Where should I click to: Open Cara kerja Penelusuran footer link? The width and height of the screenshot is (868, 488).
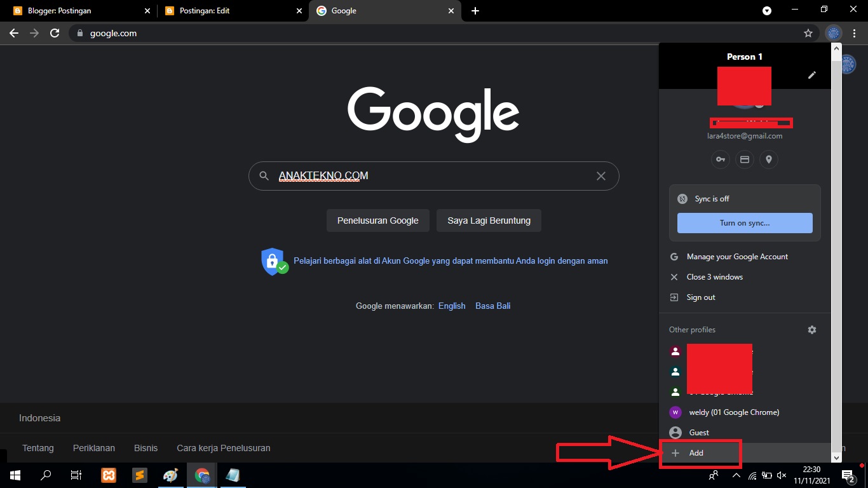tap(224, 448)
